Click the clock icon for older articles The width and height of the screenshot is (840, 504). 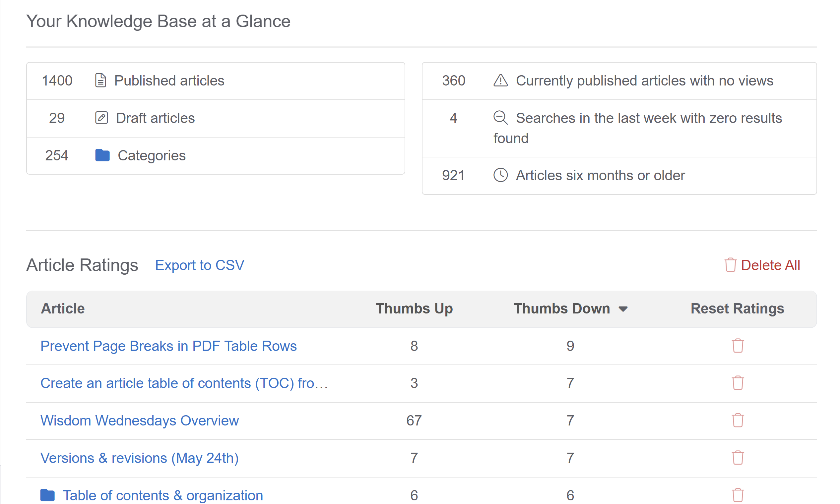[x=500, y=175]
